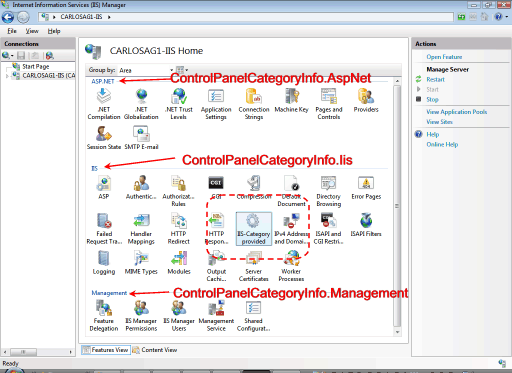Switch to Features View tab
The height and width of the screenshot is (373, 512).
(x=106, y=350)
